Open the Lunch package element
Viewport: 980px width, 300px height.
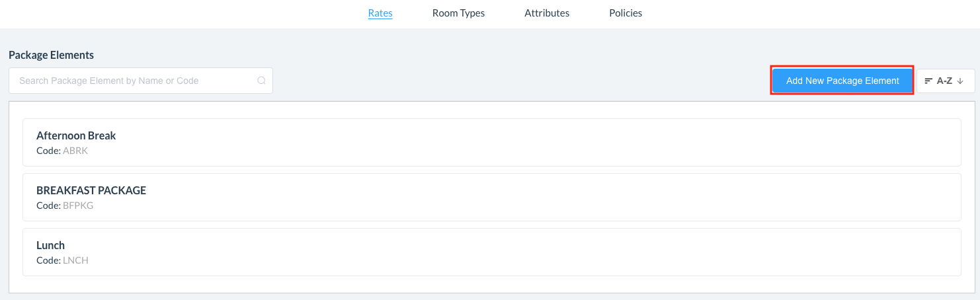click(50, 245)
